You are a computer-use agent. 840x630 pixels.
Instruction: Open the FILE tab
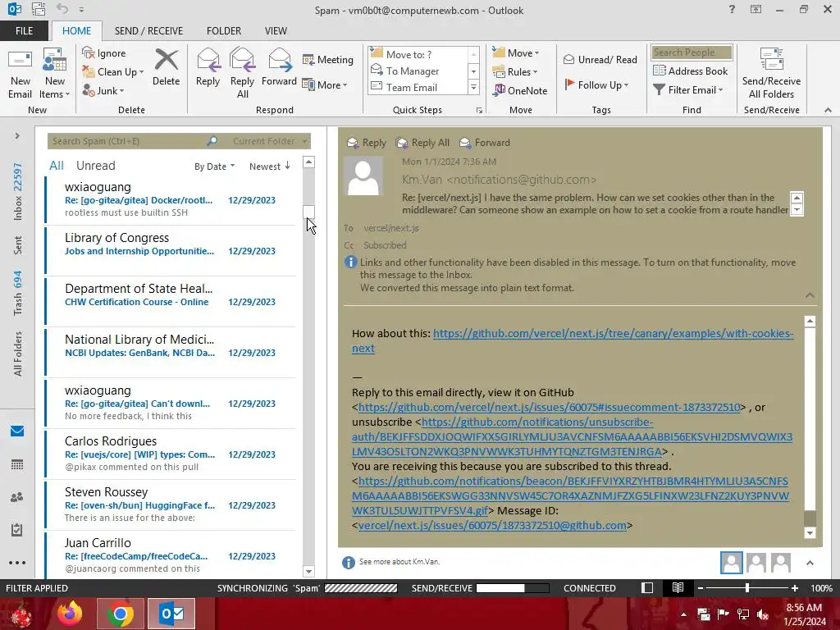click(24, 31)
